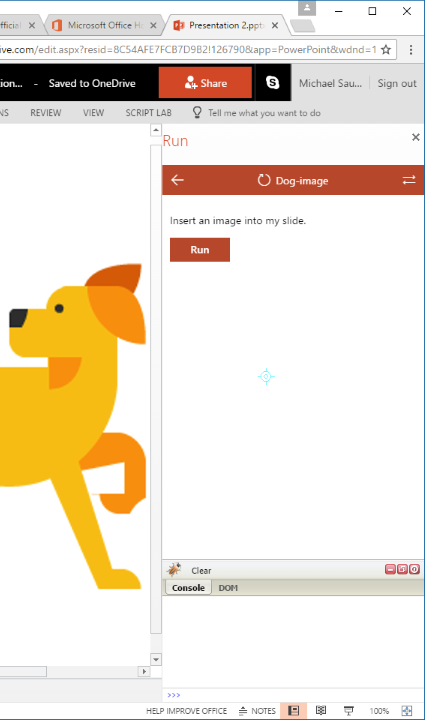Open the Michael Sau... account name
This screenshot has width=425, height=720.
tap(330, 83)
